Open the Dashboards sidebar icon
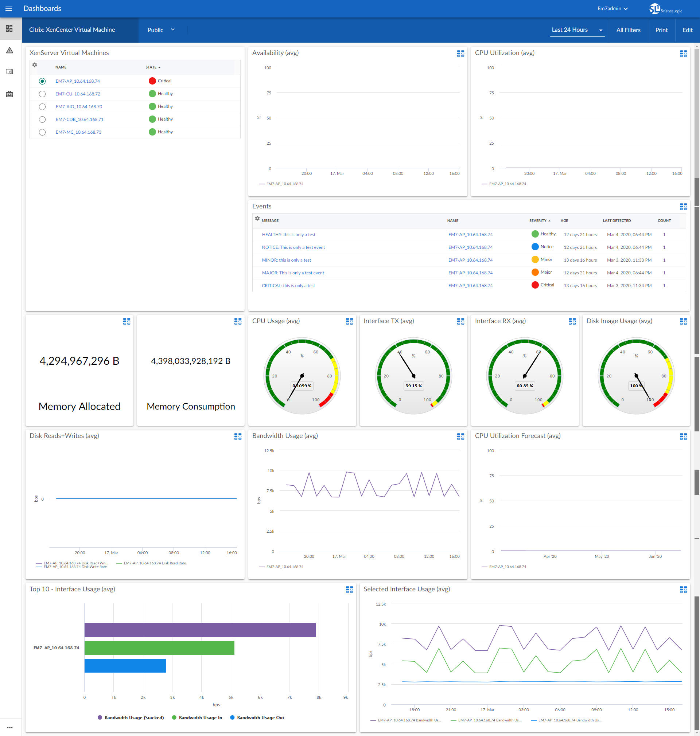 point(9,29)
